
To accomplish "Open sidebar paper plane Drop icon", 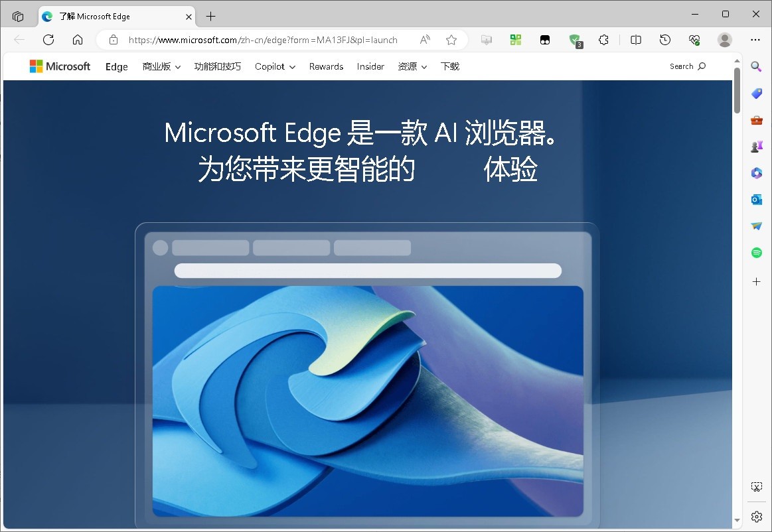I will (x=756, y=226).
